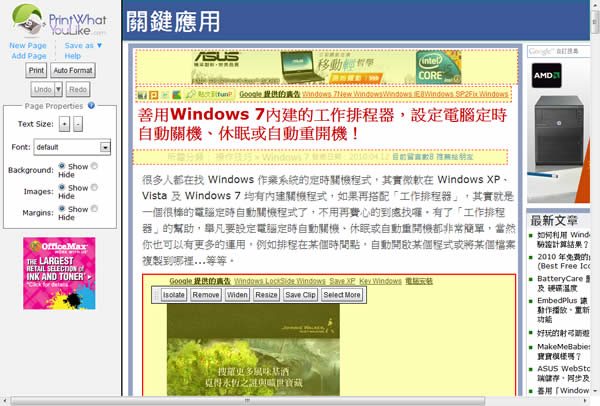Open the Font dropdown list
The width and height of the screenshot is (600, 406).
click(105, 147)
